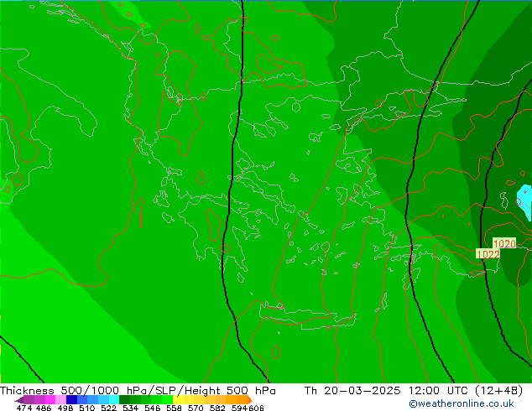Click the 474 legend value

[24, 408]
